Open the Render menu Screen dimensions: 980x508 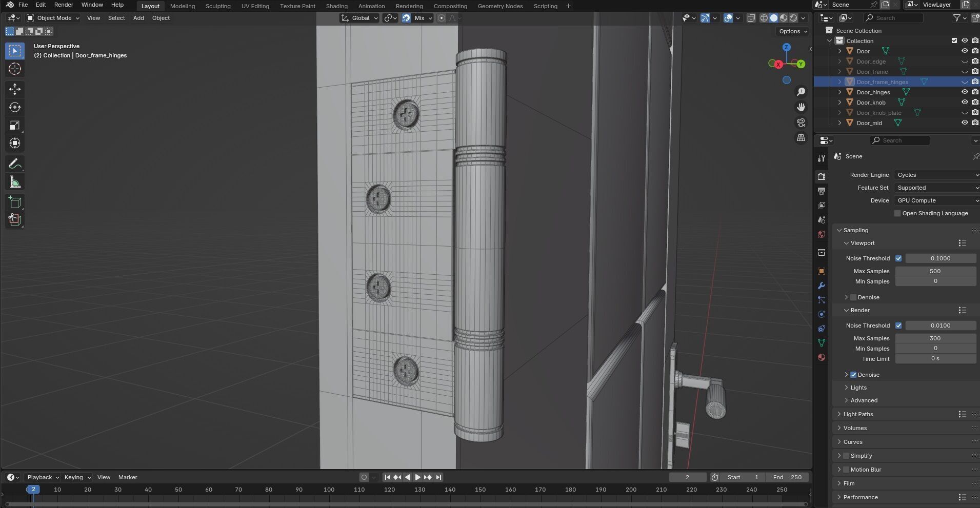tap(64, 5)
